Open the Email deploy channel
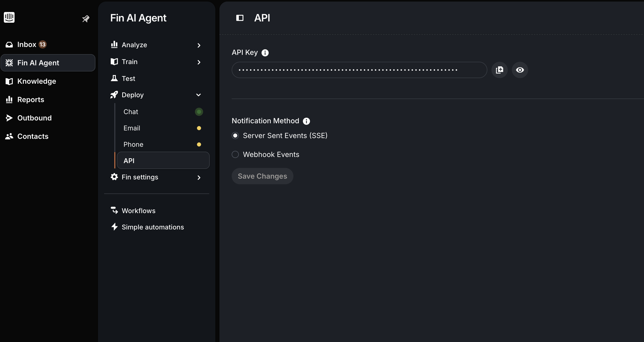The width and height of the screenshot is (644, 342). (x=132, y=128)
